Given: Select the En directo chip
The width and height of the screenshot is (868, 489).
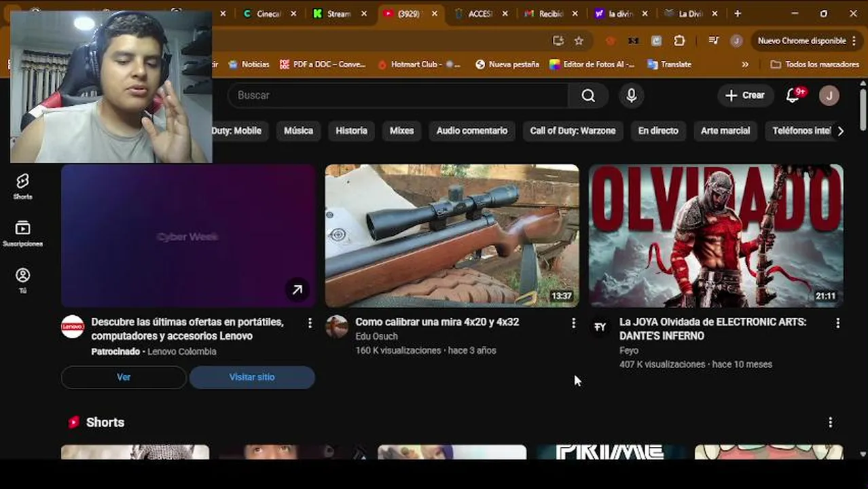Looking at the screenshot, I should 658,131.
